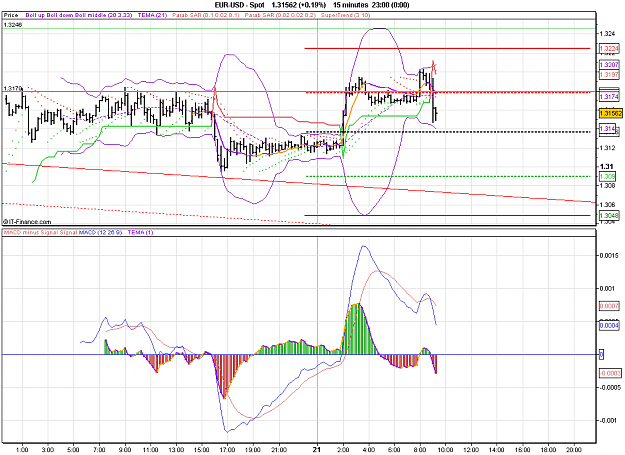Click the 1.3197 price tag
This screenshot has width=625, height=455.
pyautogui.click(x=609, y=75)
